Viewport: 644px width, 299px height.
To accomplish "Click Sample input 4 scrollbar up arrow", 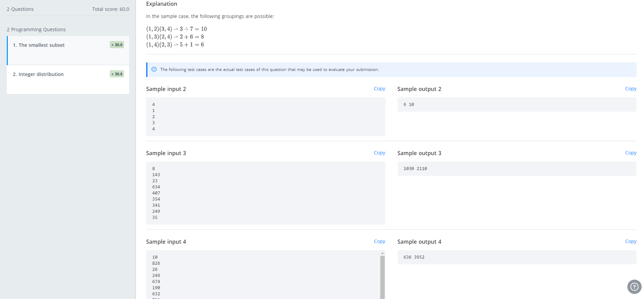I will [382, 253].
